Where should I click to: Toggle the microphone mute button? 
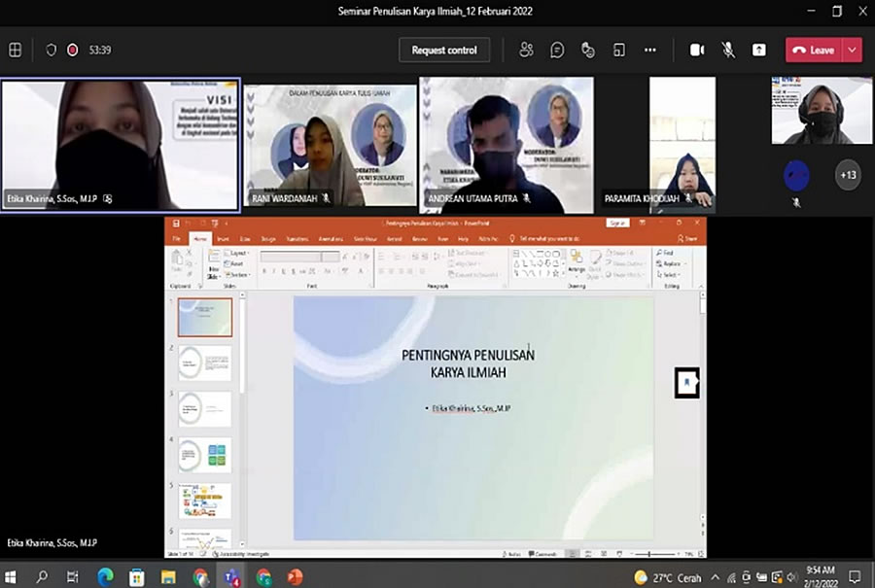727,50
